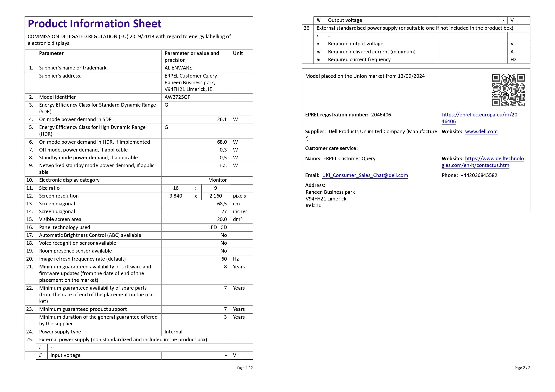This screenshot has height=392, width=555.
Task: Click the Union market date 13/09/2024 text
Action: point(411,76)
